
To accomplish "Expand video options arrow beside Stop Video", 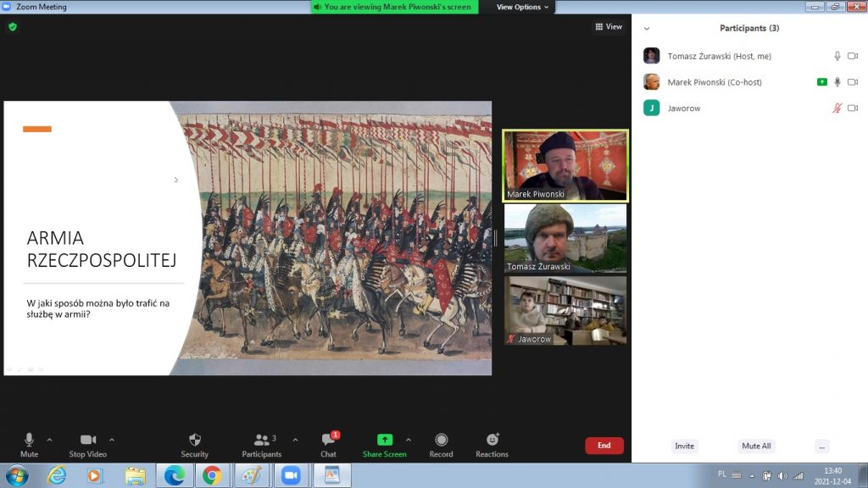I will [x=112, y=440].
